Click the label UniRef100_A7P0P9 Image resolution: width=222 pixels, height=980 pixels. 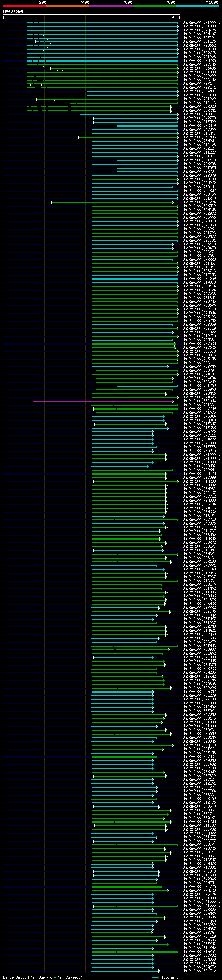[199, 76]
